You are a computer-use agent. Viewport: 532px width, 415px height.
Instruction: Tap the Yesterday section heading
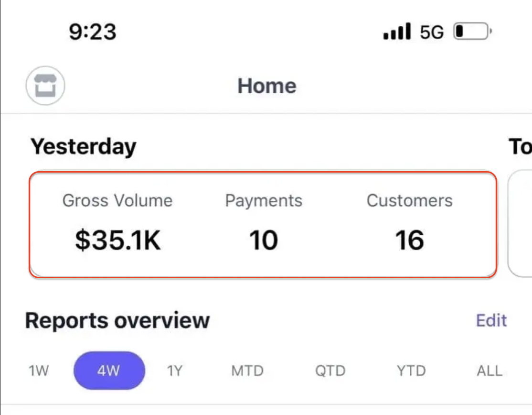tap(84, 146)
